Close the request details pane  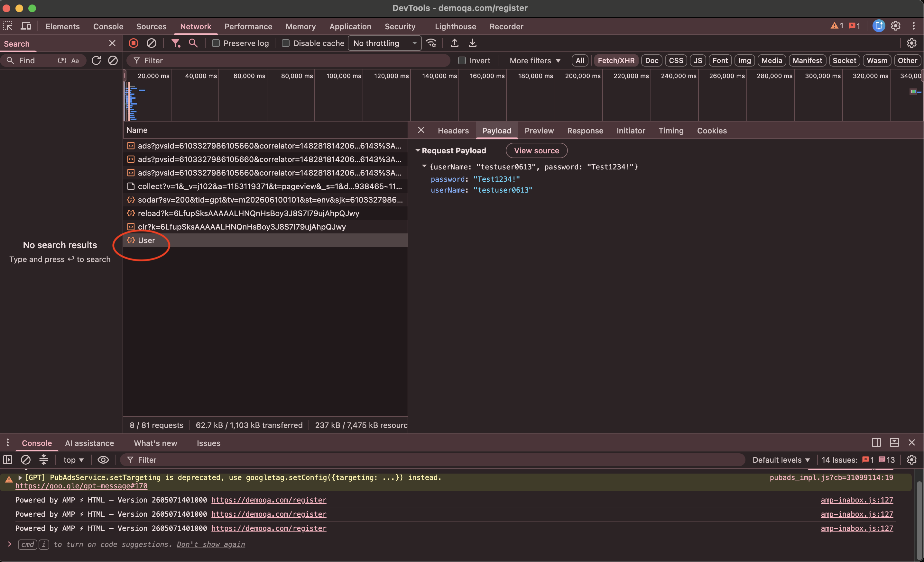(421, 130)
